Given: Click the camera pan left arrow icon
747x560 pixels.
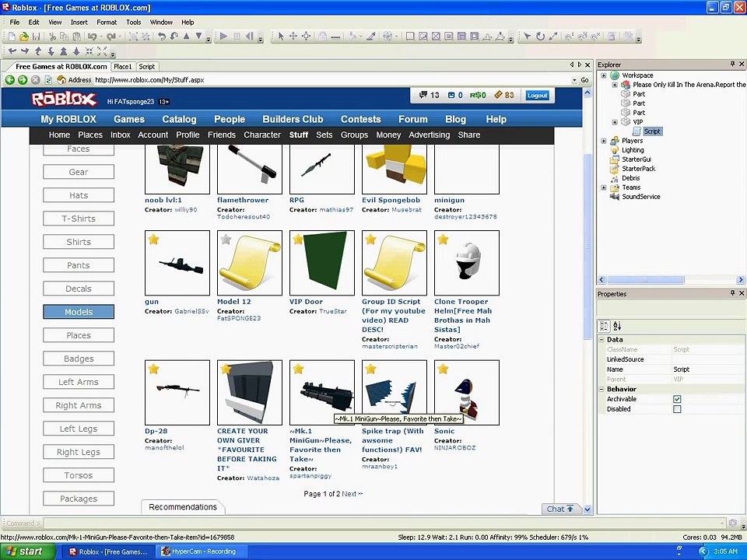Looking at the screenshot, I should point(12,51).
